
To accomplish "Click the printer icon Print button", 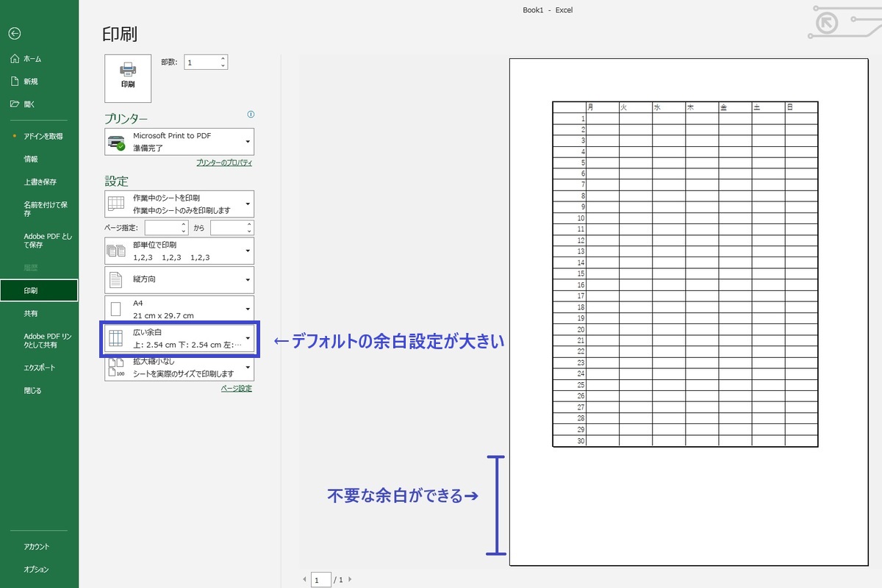I will click(x=128, y=77).
